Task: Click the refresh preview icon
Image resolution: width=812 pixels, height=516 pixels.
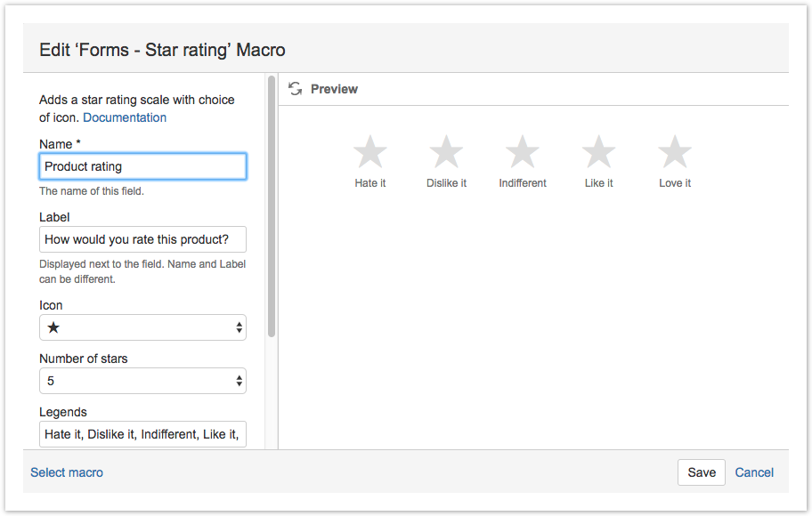Action: coord(296,89)
